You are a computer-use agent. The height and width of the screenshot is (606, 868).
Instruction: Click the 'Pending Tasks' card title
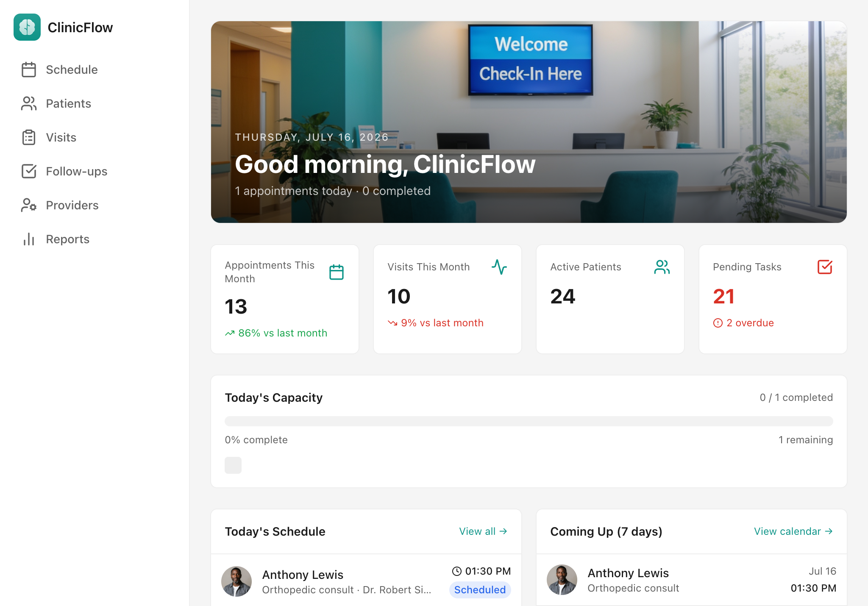point(747,267)
